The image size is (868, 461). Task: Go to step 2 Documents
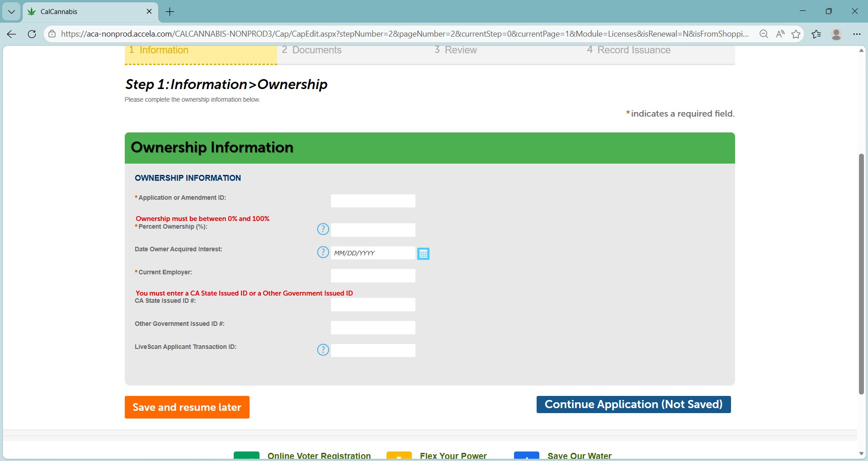pos(311,50)
